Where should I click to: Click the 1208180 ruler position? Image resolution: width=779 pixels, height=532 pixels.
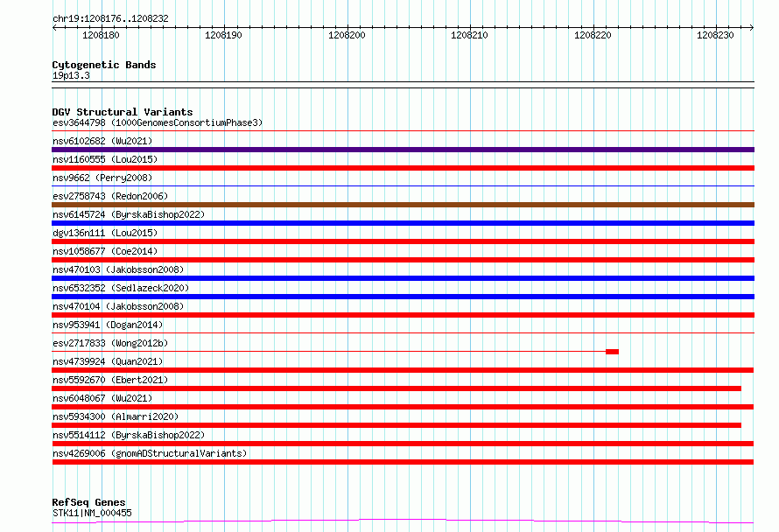(101, 35)
